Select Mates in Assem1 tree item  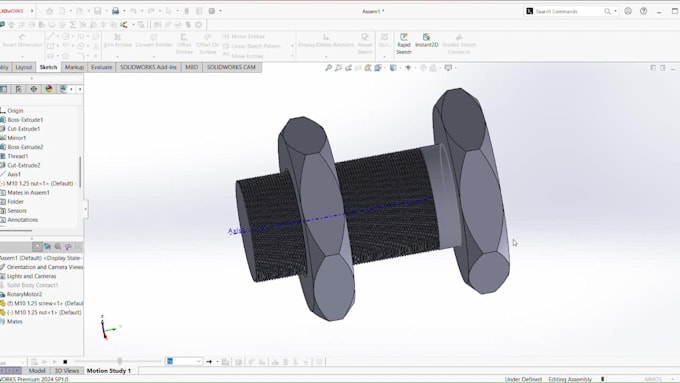(28, 193)
